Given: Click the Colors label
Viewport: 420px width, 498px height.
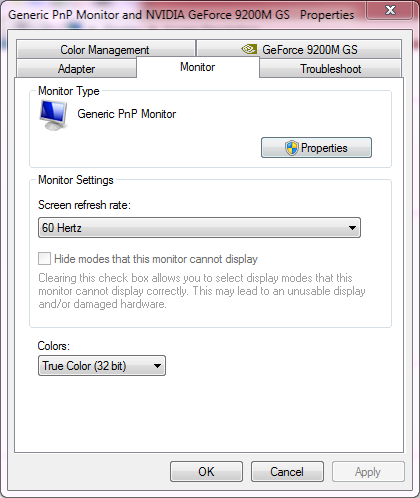Looking at the screenshot, I should (x=54, y=346).
